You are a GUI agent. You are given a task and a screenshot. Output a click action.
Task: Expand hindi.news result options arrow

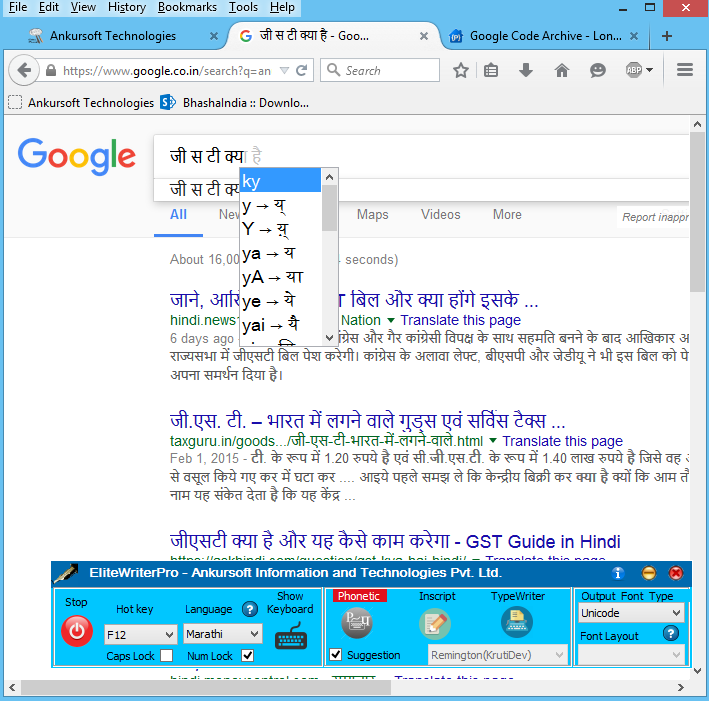pyautogui.click(x=391, y=320)
